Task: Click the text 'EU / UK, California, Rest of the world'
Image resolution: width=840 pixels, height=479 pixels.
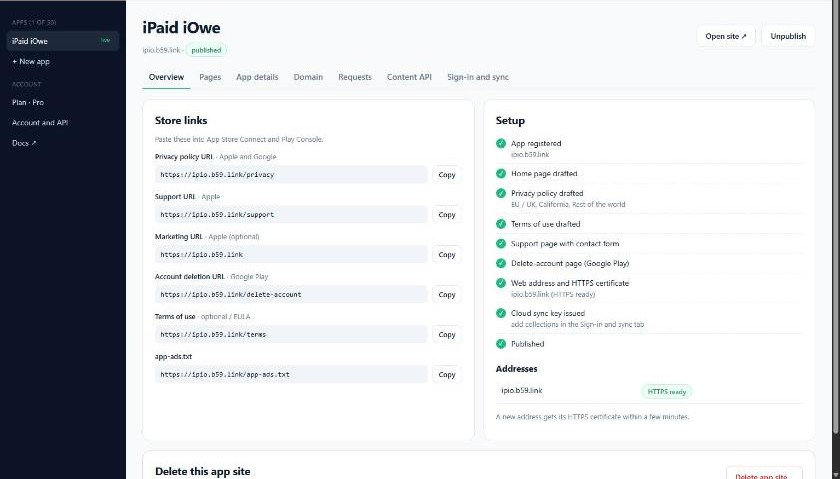Action: [568, 205]
